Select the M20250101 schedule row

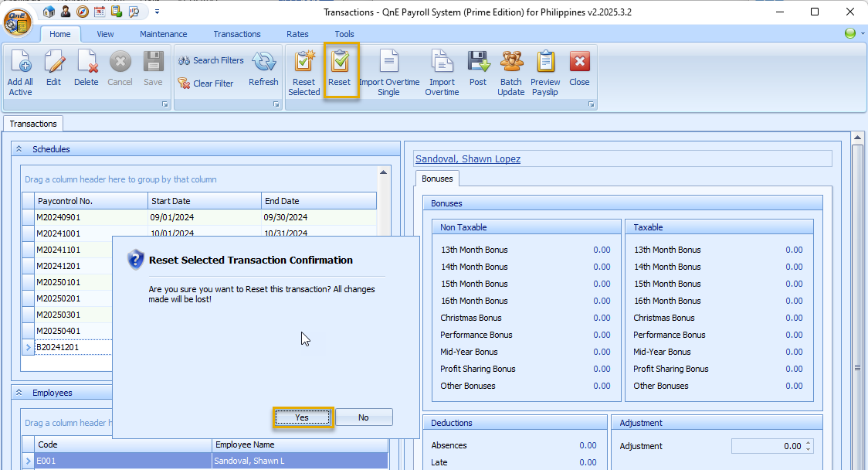67,282
